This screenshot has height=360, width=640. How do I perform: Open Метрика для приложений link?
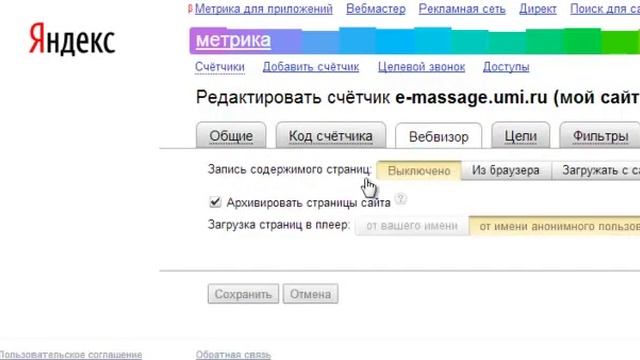263,9
